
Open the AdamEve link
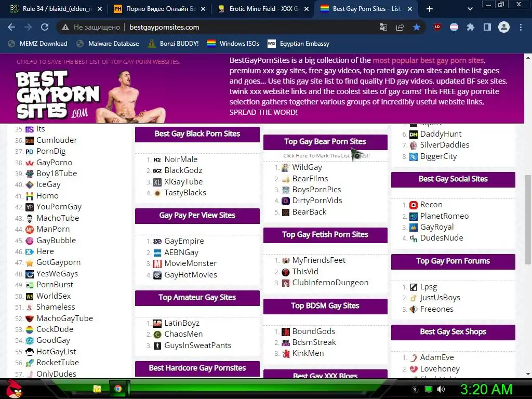click(x=436, y=357)
